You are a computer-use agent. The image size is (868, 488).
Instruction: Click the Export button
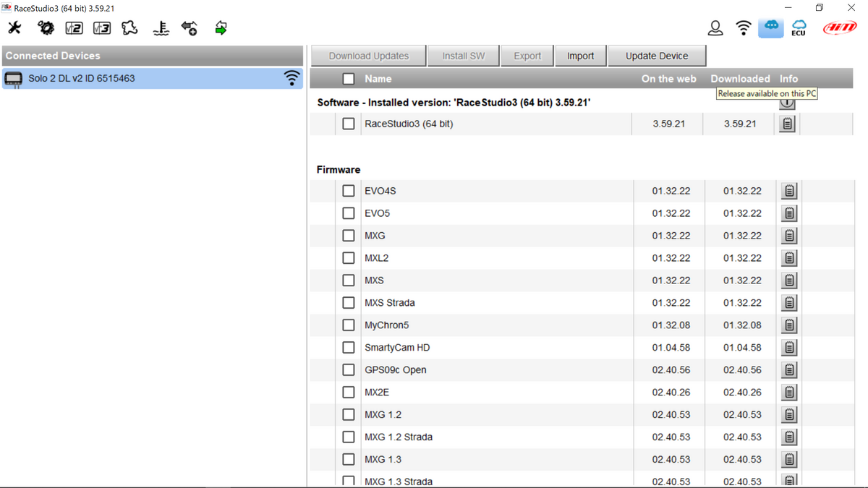point(527,56)
